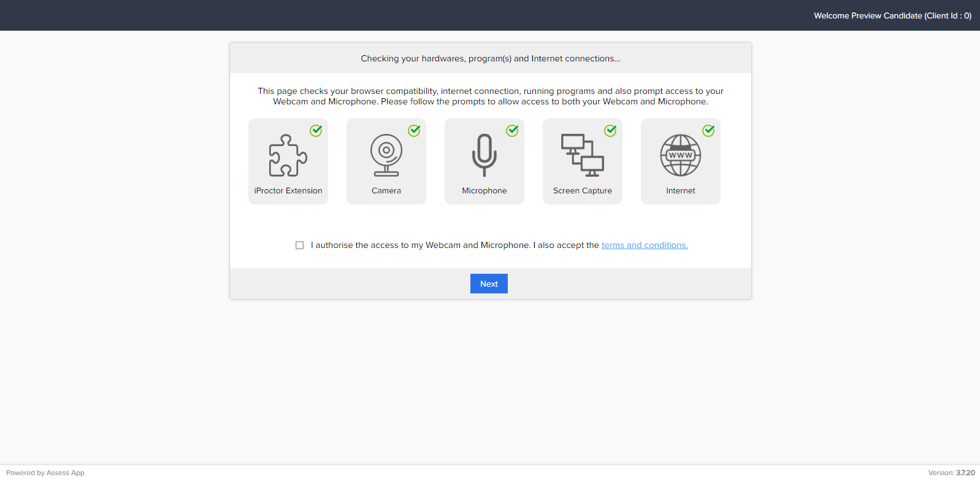This screenshot has height=480, width=980.
Task: Click the iProctor Extension label text
Action: [288, 191]
